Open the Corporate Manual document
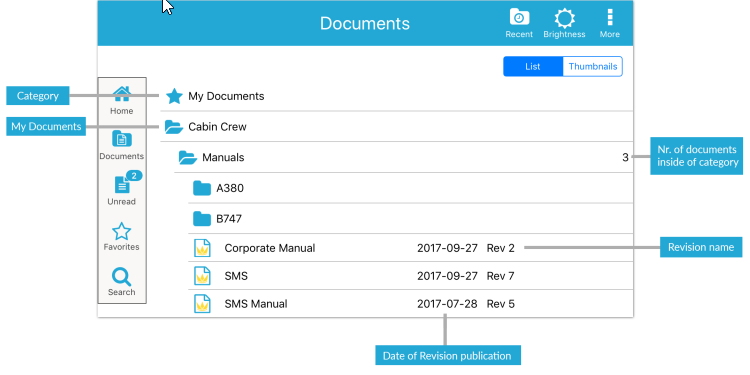This screenshot has width=750, height=375. 410,248
